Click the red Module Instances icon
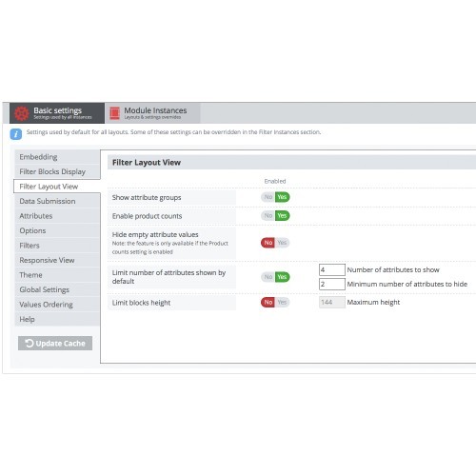This screenshot has height=476, width=476. pyautogui.click(x=114, y=113)
